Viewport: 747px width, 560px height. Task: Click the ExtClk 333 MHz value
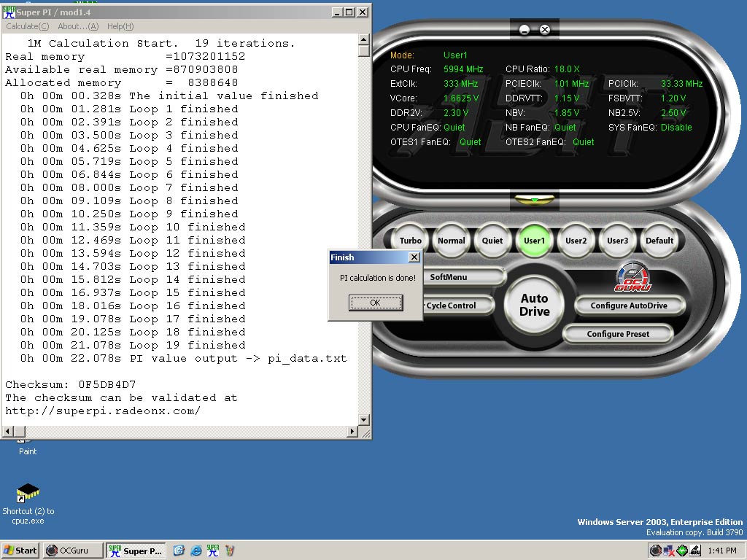coord(460,83)
